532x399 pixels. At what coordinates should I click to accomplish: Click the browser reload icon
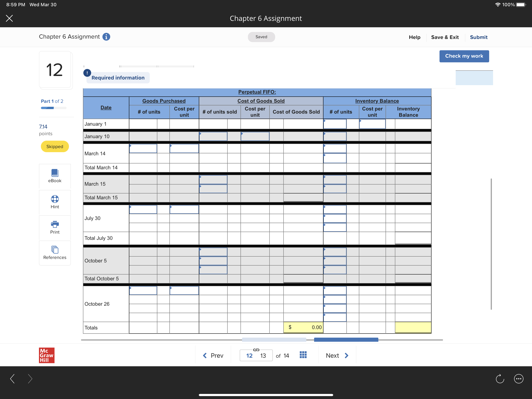(x=500, y=379)
